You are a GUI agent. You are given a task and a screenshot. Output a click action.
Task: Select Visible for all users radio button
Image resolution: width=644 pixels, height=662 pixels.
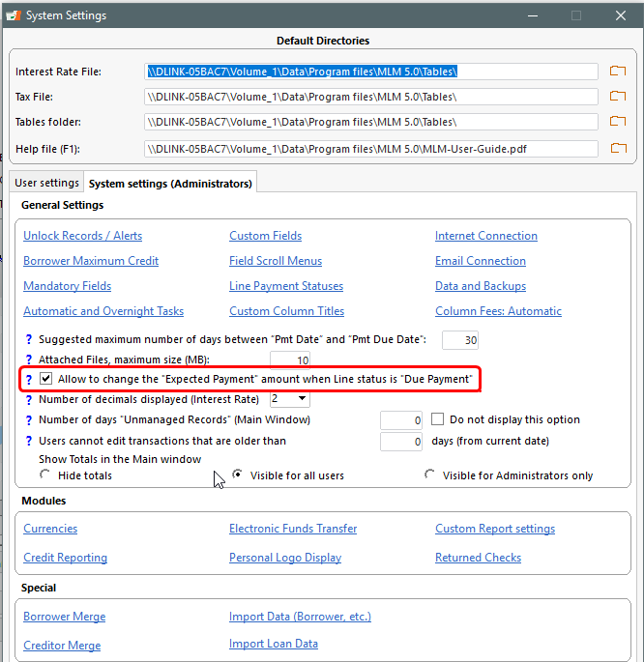tap(237, 475)
